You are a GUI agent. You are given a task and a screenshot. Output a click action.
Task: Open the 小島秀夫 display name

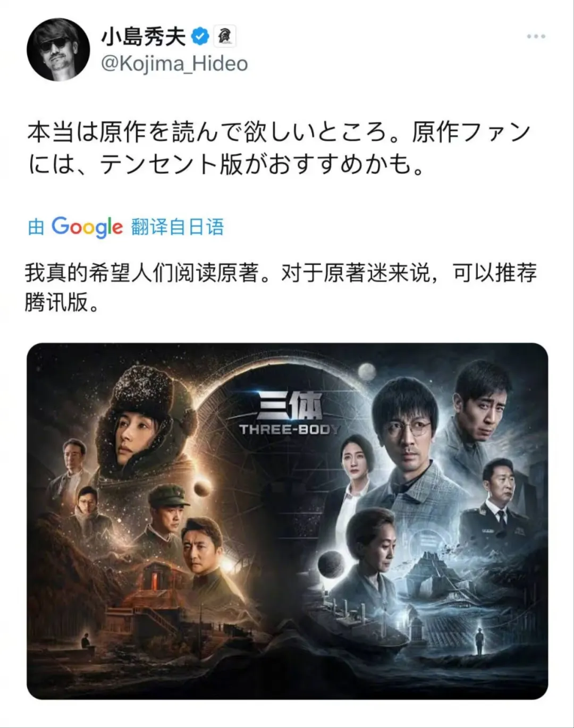[143, 37]
